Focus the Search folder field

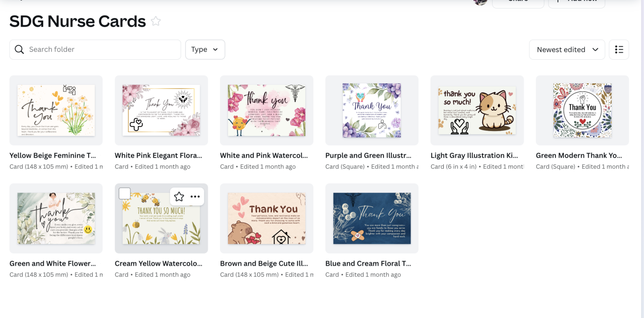click(x=95, y=50)
